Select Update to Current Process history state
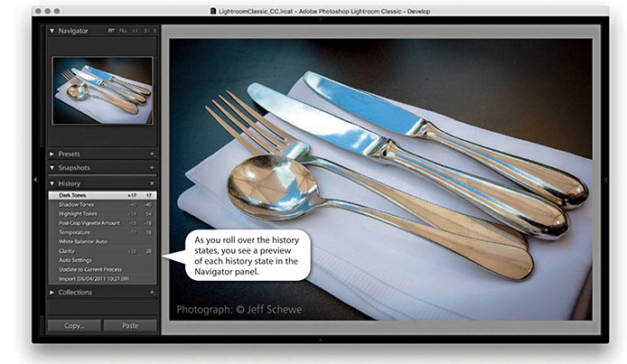This screenshot has height=364, width=627. (102, 269)
